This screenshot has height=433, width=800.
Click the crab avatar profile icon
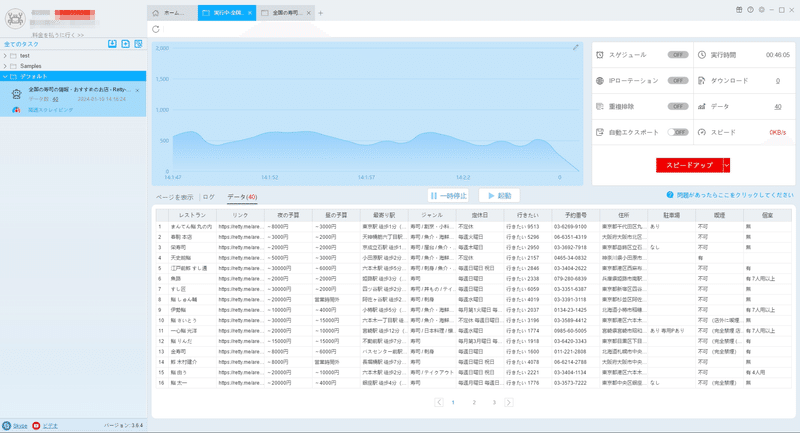pos(15,19)
